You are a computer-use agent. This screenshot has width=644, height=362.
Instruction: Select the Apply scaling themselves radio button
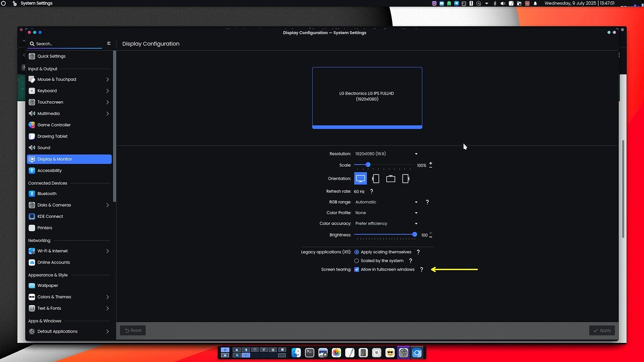(x=357, y=252)
